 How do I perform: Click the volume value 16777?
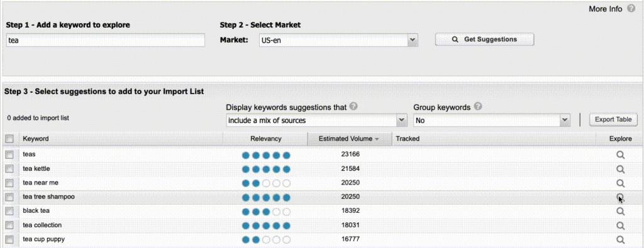pyautogui.click(x=350, y=239)
